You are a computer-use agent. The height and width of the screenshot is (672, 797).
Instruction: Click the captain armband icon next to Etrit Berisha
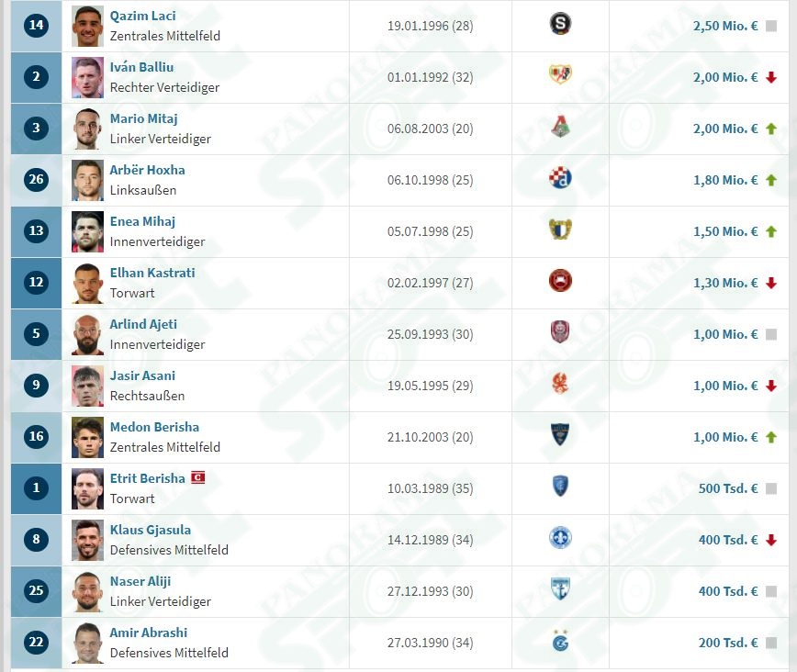pos(197,477)
